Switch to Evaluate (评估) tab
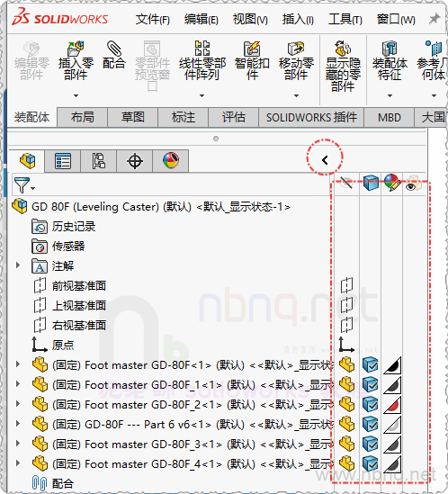Viewport: 448px width, 494px height. [x=234, y=117]
